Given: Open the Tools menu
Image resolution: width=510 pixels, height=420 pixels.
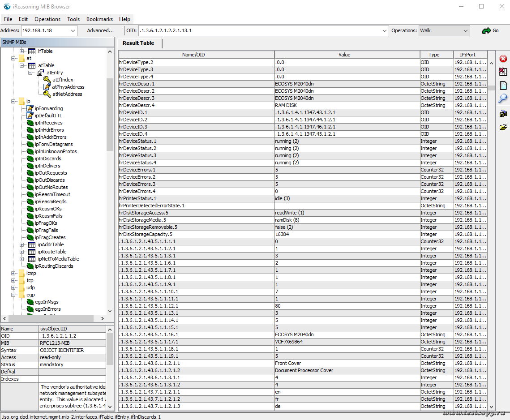Looking at the screenshot, I should 73,19.
